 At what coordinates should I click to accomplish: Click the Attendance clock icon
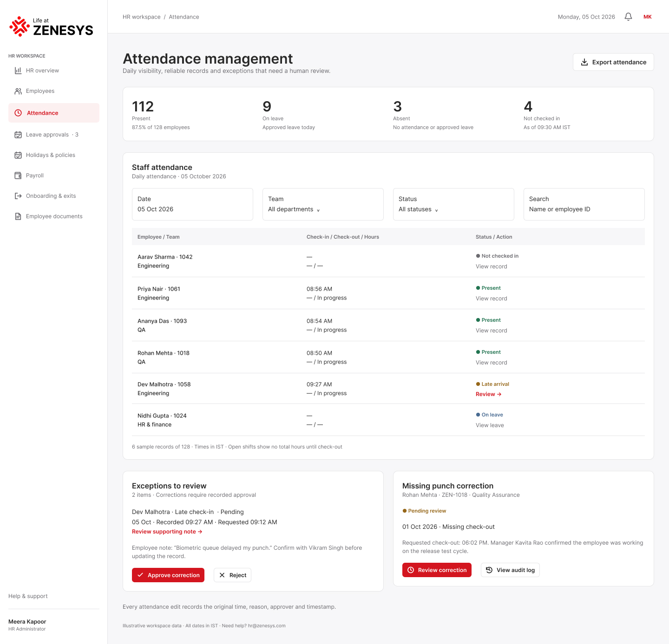pos(18,113)
